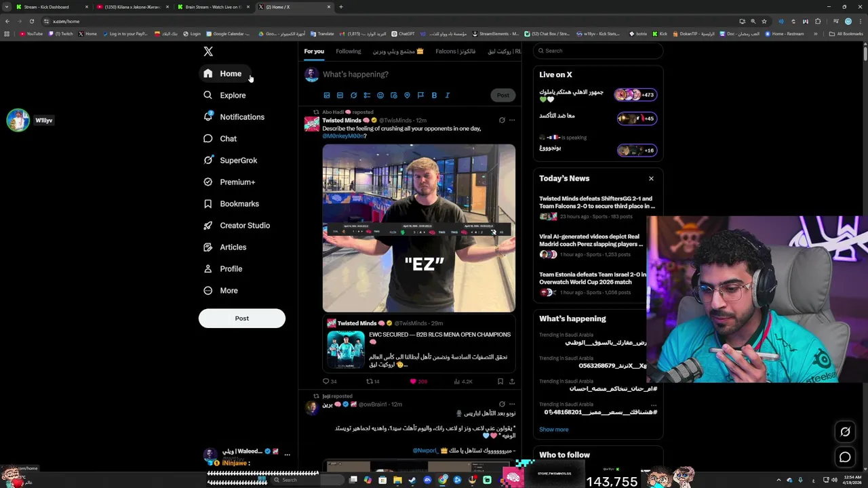Open the Chat section
The width and height of the screenshot is (868, 488).
coord(220,138)
